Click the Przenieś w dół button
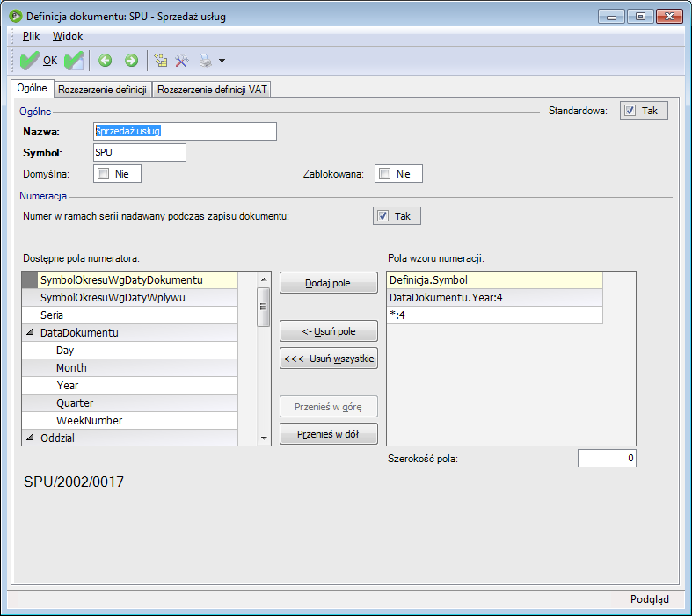Screen dimensions: 692x616 (329, 434)
